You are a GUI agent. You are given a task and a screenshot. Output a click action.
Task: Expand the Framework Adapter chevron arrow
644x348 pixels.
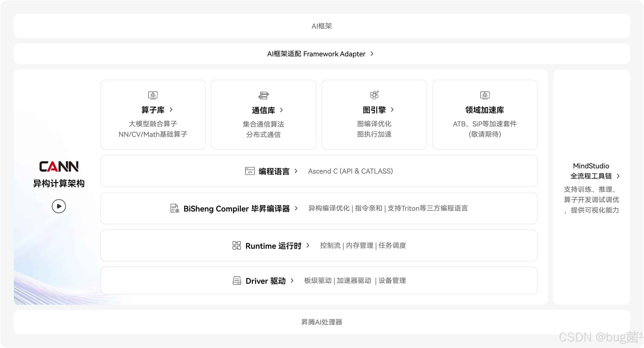[372, 54]
